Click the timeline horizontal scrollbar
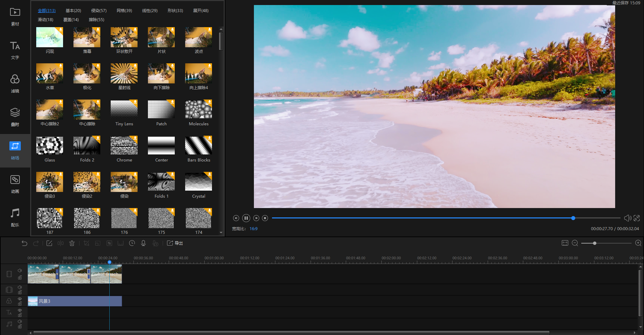The height and width of the screenshot is (335, 644). click(291, 333)
